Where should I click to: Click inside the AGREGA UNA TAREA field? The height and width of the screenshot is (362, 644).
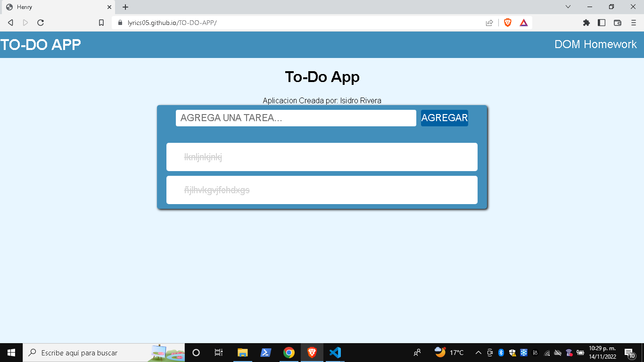coord(296,118)
